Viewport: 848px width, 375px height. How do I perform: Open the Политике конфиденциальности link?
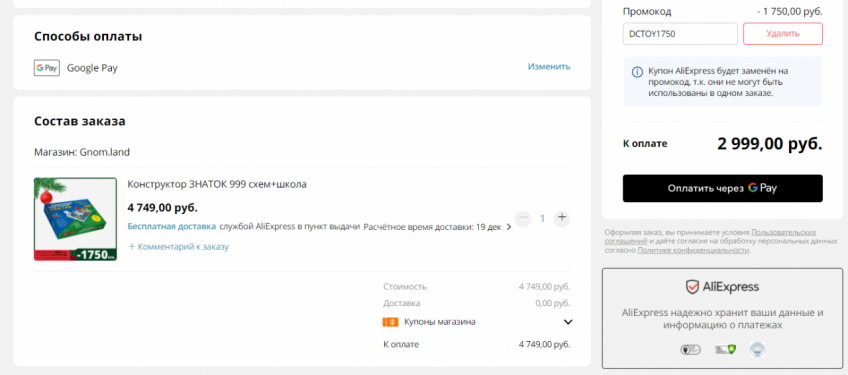pos(693,251)
